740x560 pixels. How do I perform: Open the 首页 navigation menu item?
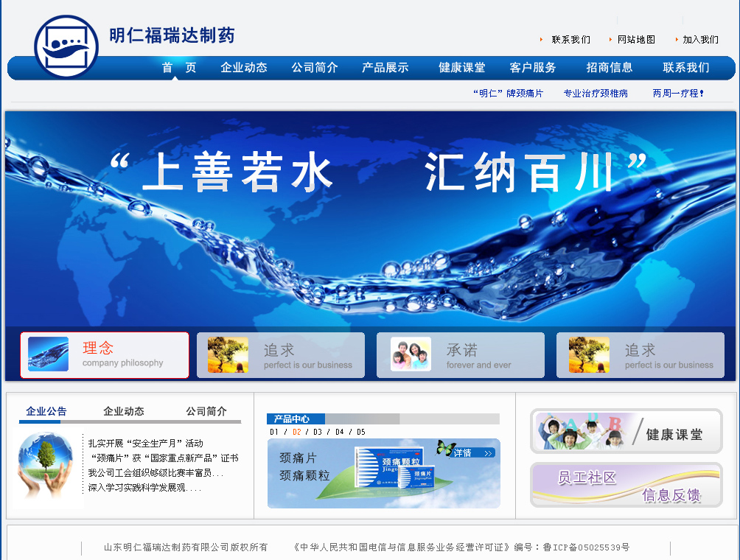[179, 68]
